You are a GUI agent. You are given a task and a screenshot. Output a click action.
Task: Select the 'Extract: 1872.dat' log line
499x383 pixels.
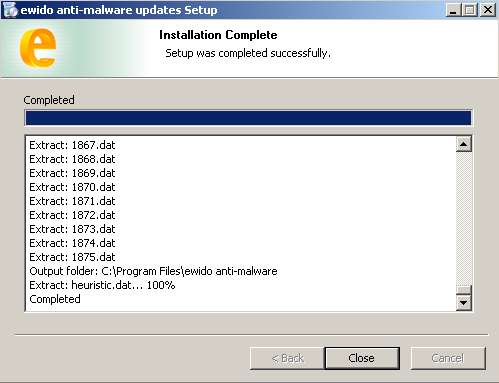pyautogui.click(x=72, y=215)
